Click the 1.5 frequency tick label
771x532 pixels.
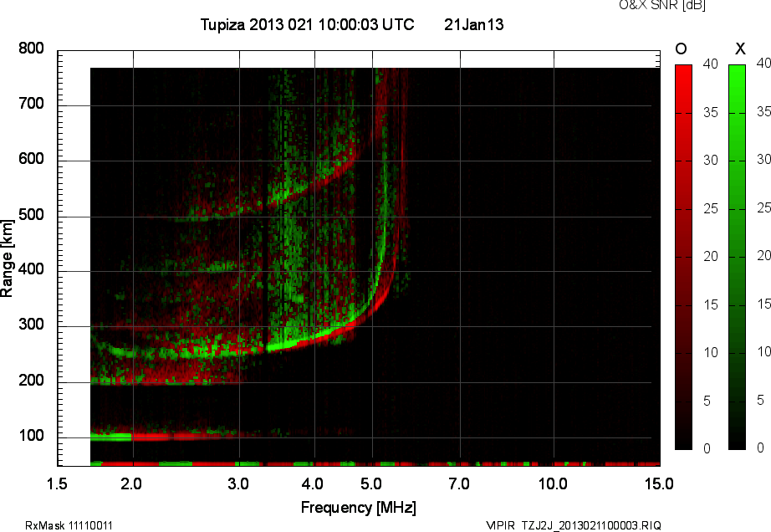[x=57, y=483]
